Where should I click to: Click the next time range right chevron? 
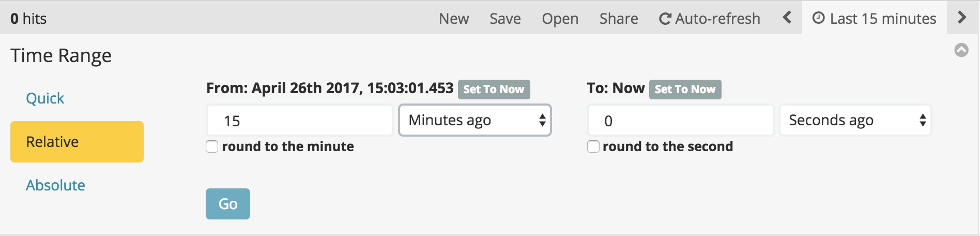click(x=962, y=18)
